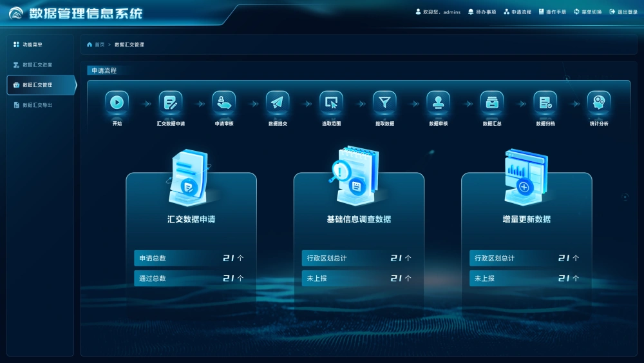644x363 pixels.
Task: Select the 汇交数据申请 workflow step icon
Action: coord(170,102)
